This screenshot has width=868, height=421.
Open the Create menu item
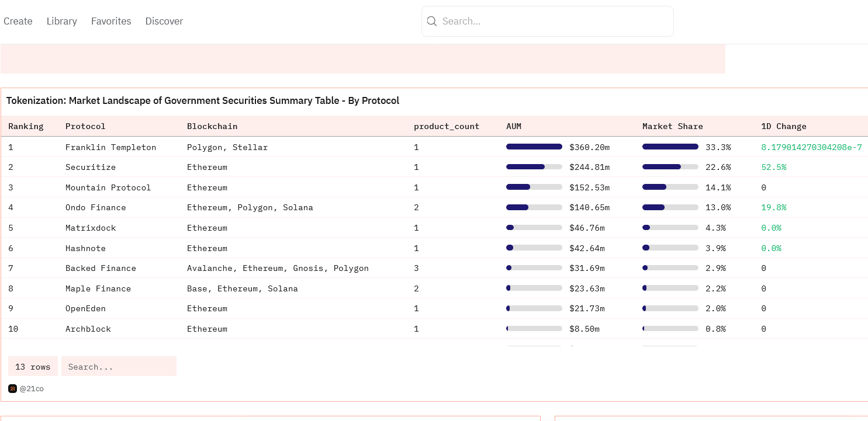click(18, 21)
